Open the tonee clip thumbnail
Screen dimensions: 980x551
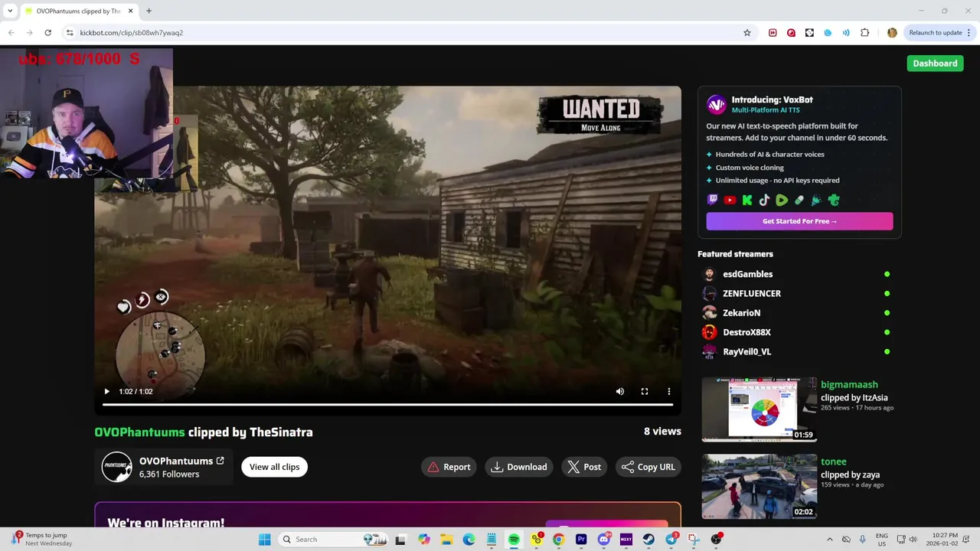tap(759, 487)
